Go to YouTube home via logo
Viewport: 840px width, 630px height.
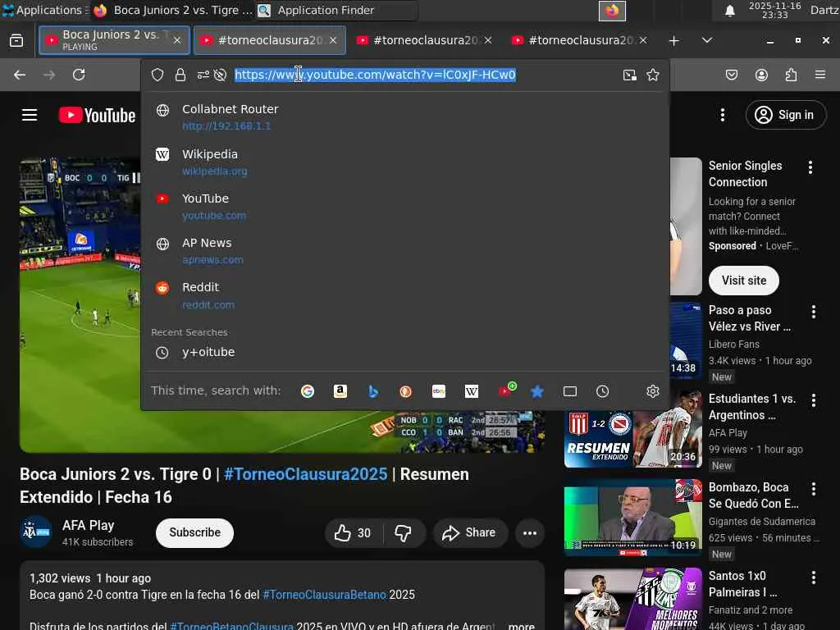coord(97,115)
